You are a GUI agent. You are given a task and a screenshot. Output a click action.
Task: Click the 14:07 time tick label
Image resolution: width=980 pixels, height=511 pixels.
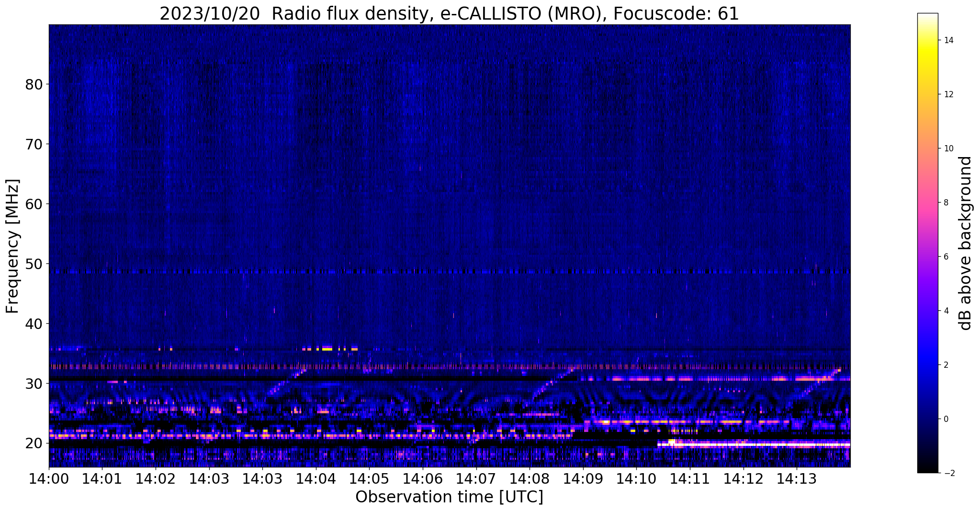[x=476, y=478]
